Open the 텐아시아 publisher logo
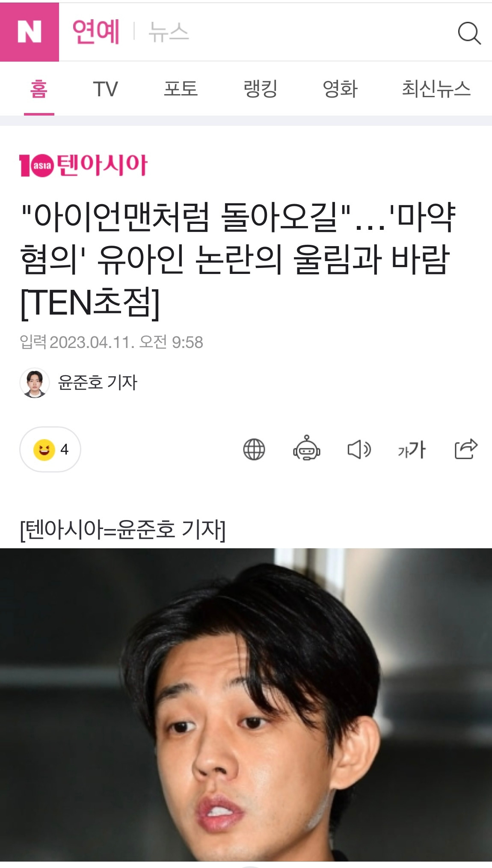The image size is (492, 868). coord(83,165)
